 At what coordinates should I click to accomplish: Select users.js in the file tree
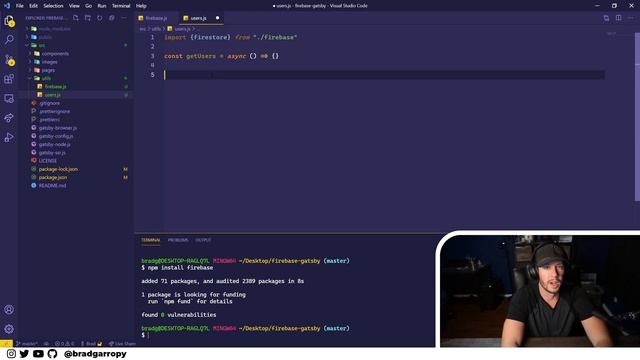click(x=52, y=95)
